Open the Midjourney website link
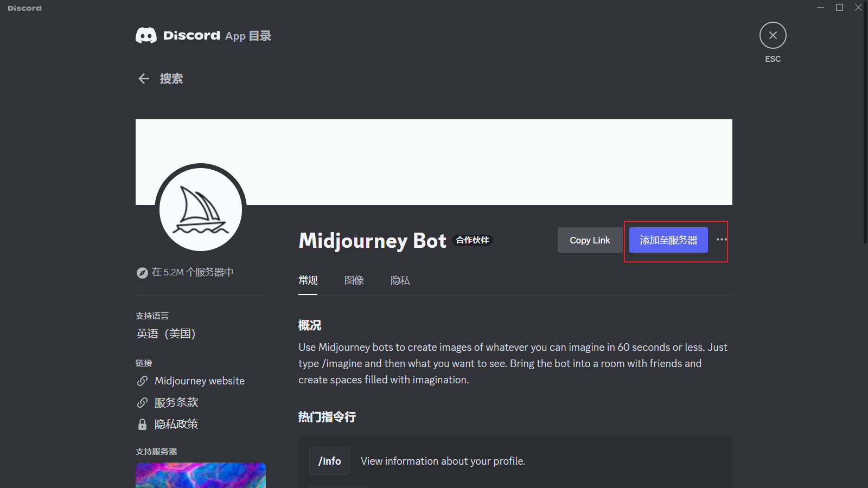Screen dimensions: 868x488 pos(200,381)
